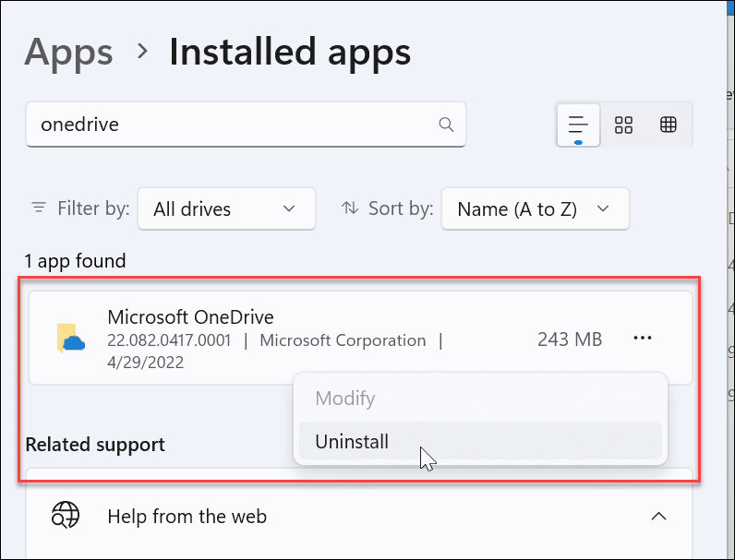The height and width of the screenshot is (560, 735).
Task: Switch to table view layout
Action: (668, 125)
